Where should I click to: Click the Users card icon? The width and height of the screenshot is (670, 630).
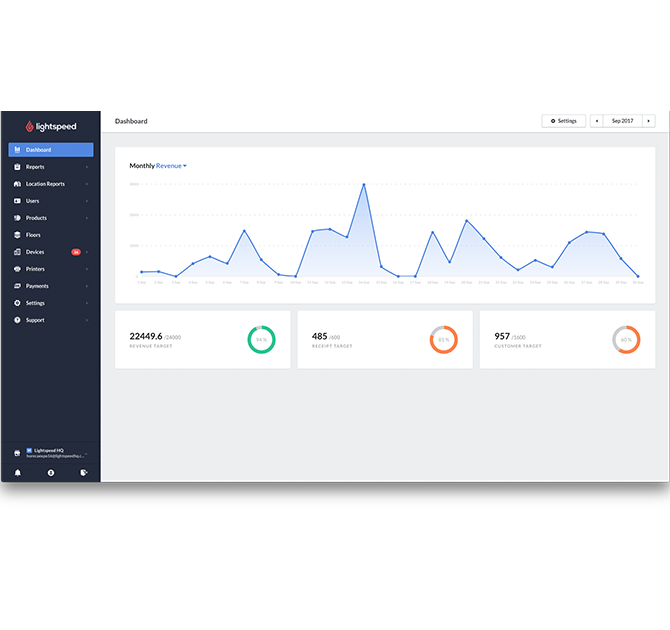coord(17,201)
